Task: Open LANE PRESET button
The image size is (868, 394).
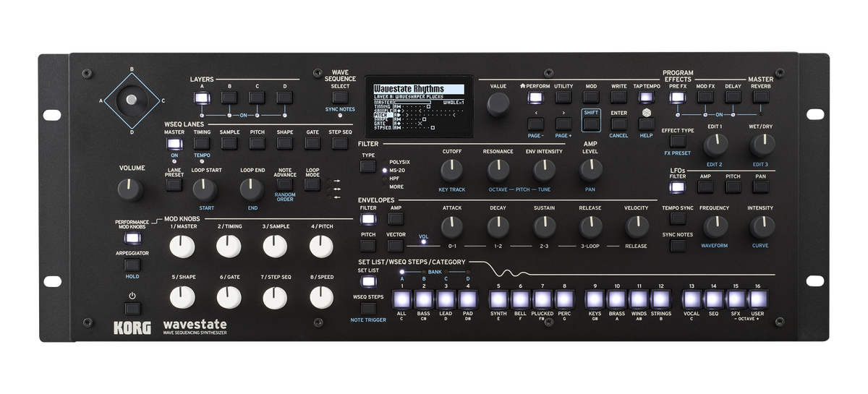Action: tap(174, 184)
